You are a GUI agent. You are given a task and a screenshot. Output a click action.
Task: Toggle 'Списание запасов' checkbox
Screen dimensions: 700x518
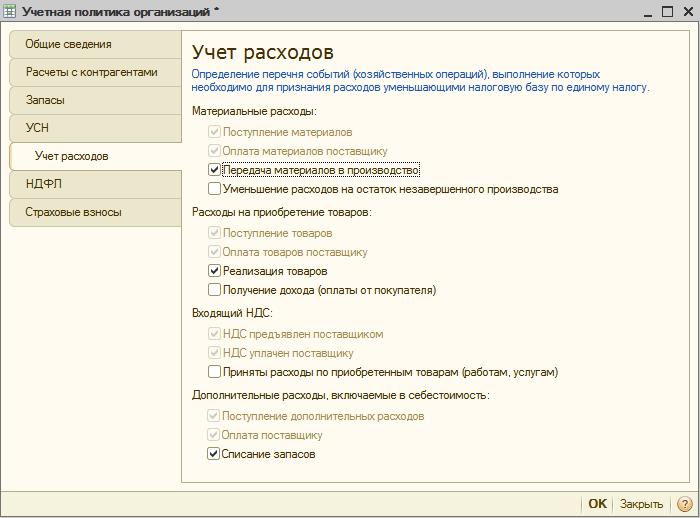[214, 454]
